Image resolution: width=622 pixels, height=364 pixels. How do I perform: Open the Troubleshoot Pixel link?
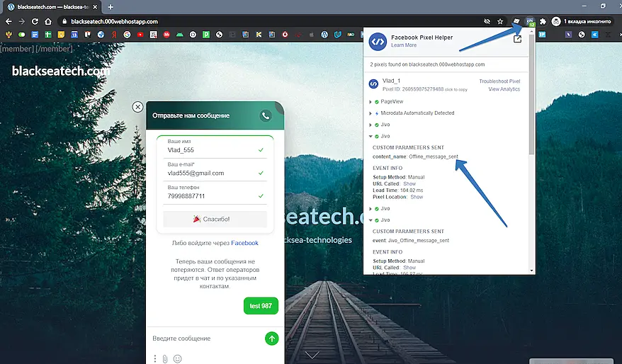coord(499,81)
